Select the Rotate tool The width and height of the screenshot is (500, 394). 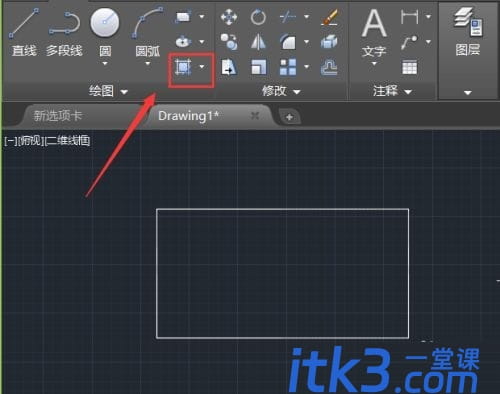click(258, 17)
